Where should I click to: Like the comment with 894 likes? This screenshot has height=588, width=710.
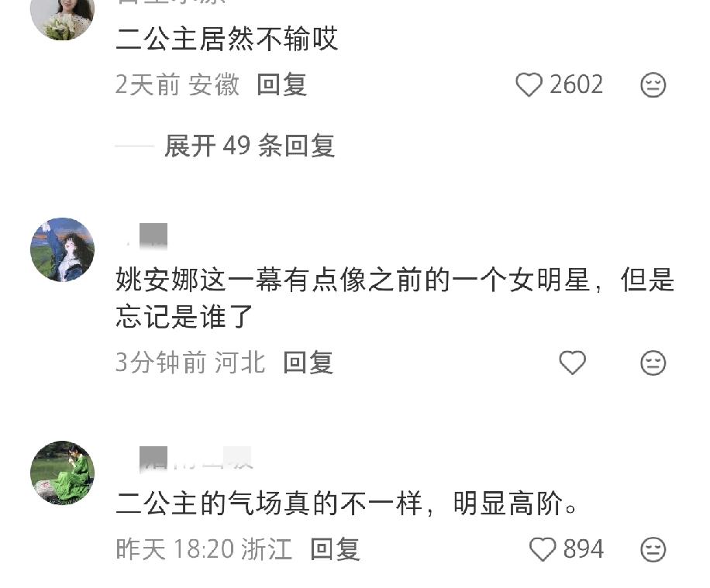[543, 549]
